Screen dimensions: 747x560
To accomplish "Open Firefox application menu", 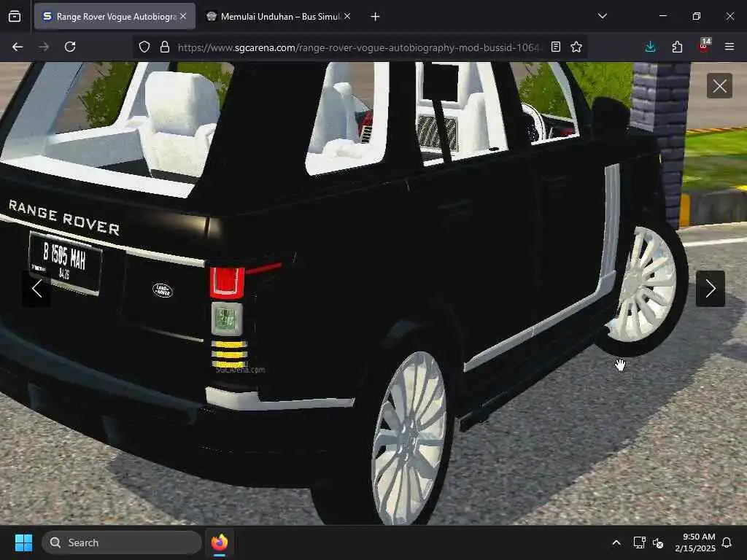I will point(729,47).
